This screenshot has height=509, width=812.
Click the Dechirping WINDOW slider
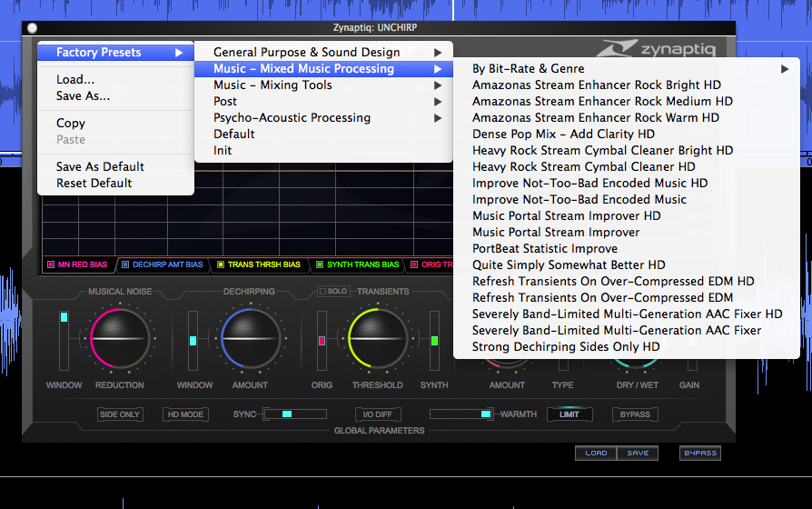(193, 341)
